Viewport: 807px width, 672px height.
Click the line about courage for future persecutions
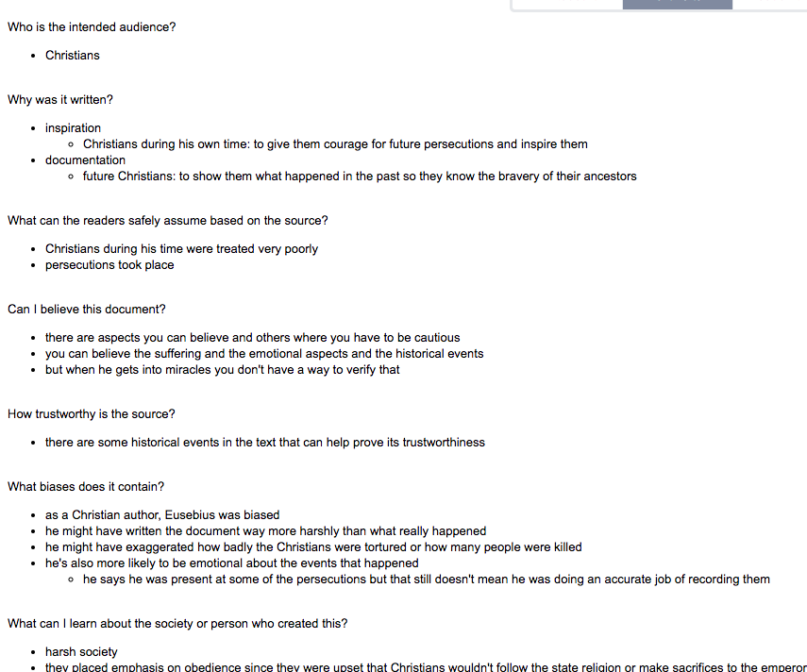pos(335,144)
